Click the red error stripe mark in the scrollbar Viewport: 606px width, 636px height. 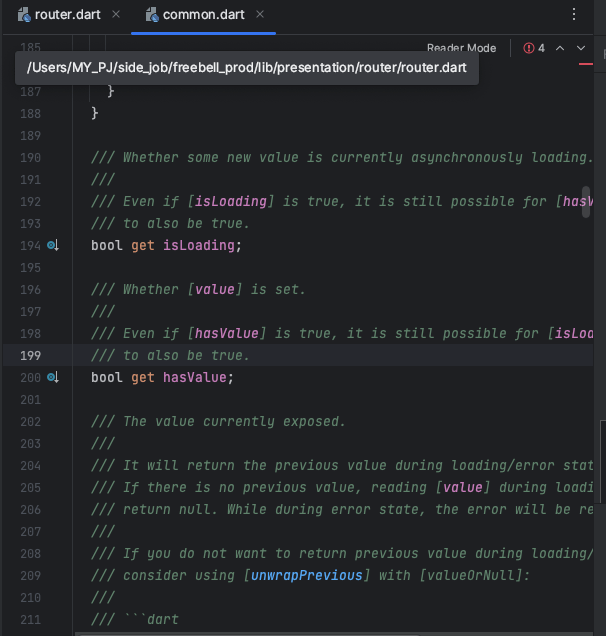(586, 64)
